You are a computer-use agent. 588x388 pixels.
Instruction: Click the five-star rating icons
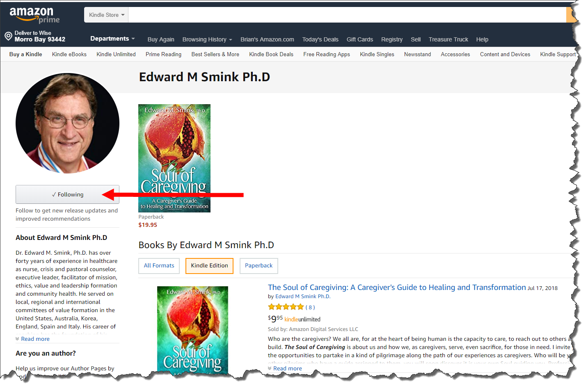pyautogui.click(x=286, y=307)
